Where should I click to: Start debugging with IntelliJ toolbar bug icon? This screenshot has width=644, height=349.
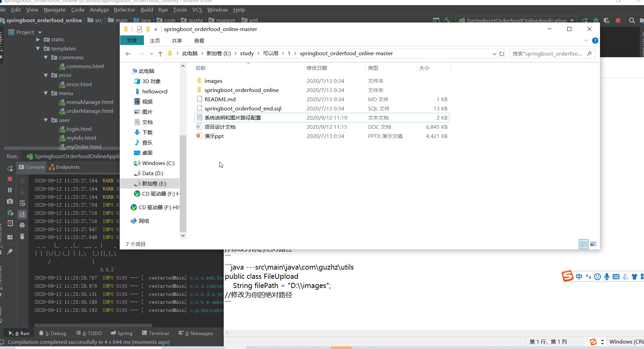[x=596, y=20]
